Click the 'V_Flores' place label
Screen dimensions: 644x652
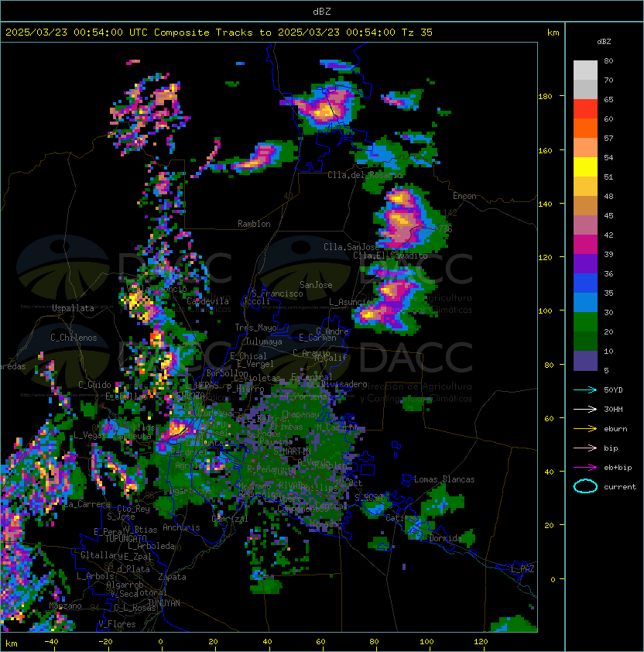(117, 624)
